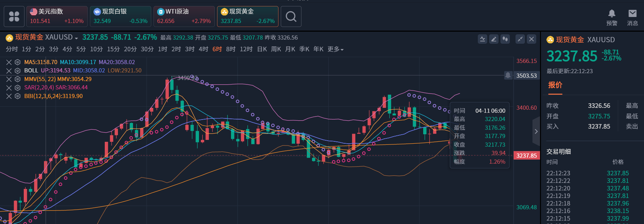
Task: Select the 10分 timeframe
Action: pos(96,49)
